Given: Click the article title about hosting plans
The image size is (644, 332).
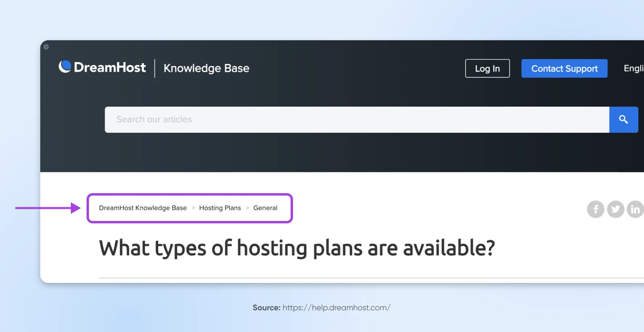Looking at the screenshot, I should tap(297, 248).
